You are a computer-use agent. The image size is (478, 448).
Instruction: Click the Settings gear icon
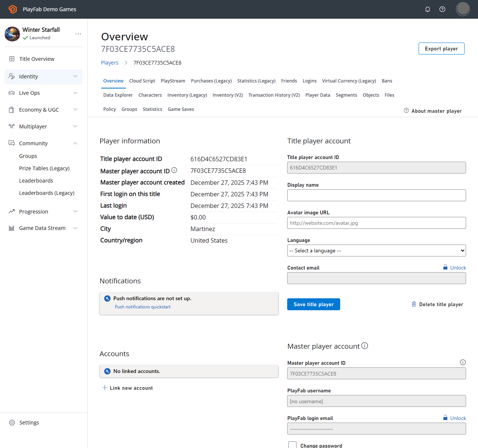pyautogui.click(x=12, y=423)
